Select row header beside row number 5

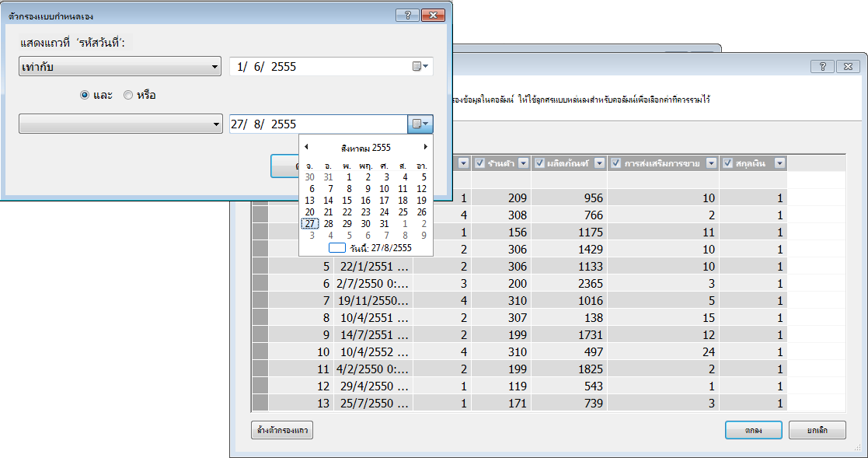coord(260,267)
